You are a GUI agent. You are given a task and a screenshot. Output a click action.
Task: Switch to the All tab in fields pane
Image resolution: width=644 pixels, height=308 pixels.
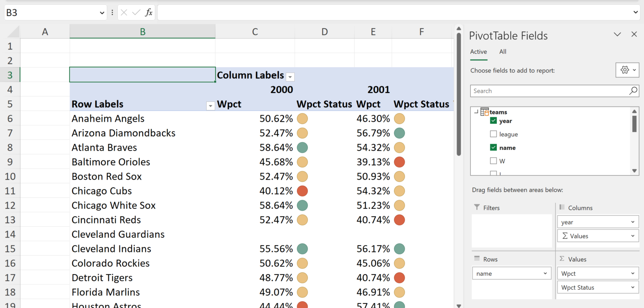[503, 52]
